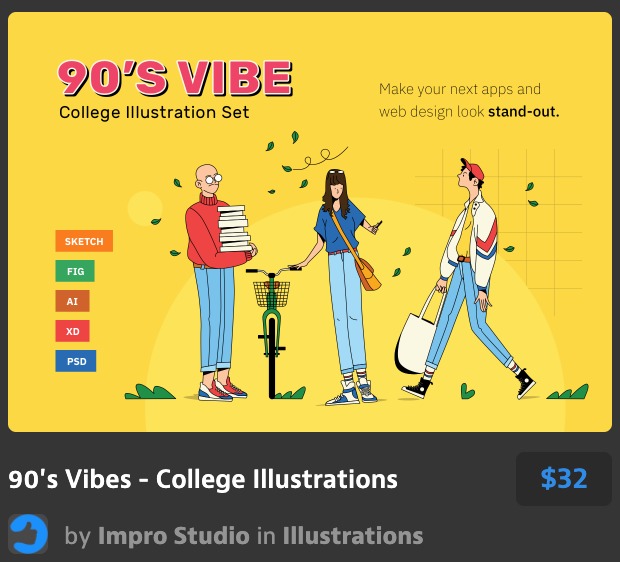Click the girl in blue shirt
The width and height of the screenshot is (620, 562).
345,287
